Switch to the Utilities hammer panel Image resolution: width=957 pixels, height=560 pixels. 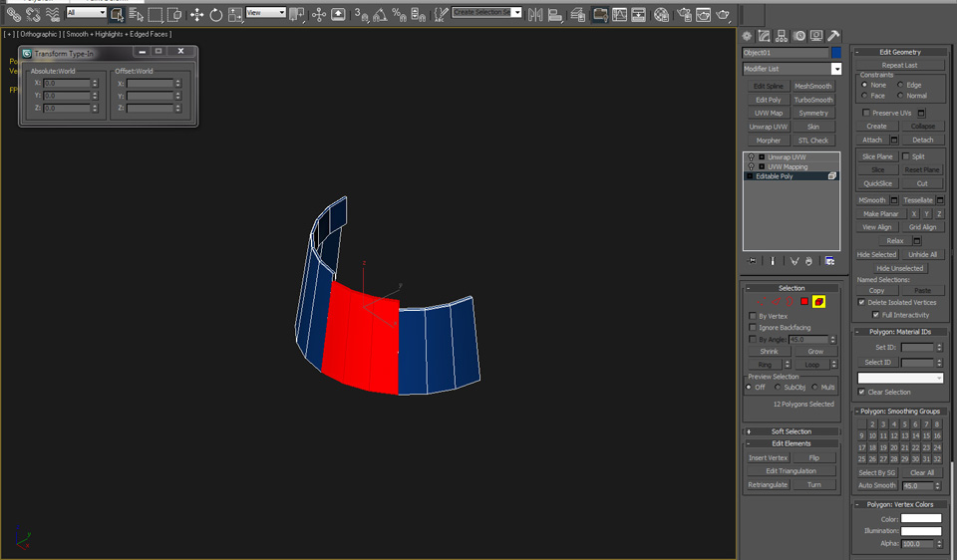[833, 36]
